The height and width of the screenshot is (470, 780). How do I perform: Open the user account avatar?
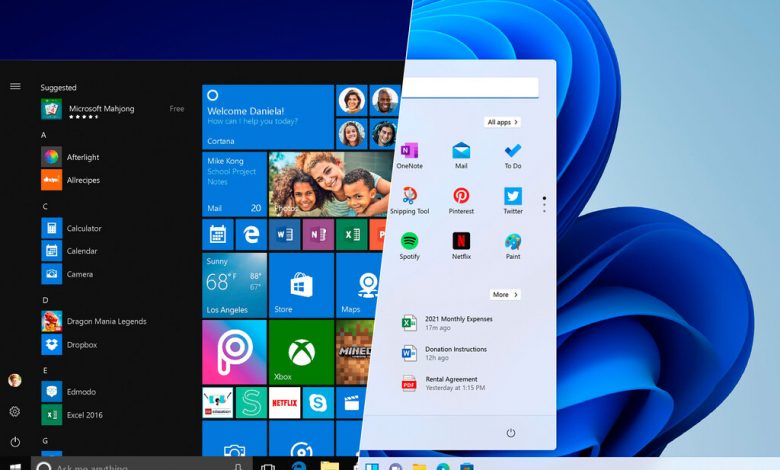15,380
